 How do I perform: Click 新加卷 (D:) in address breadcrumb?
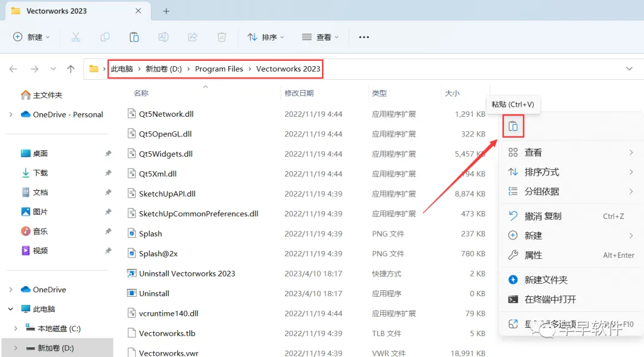(163, 69)
